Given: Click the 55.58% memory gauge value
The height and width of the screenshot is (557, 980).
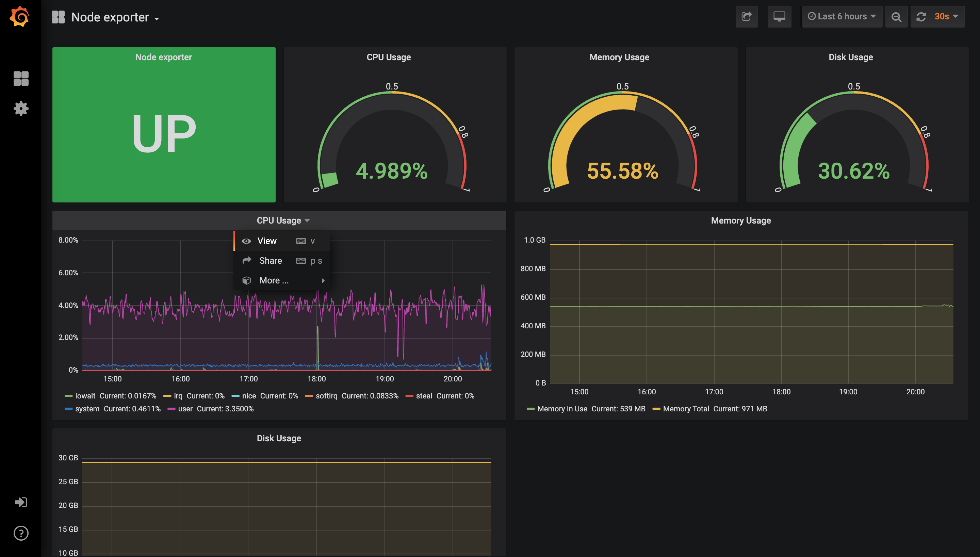Looking at the screenshot, I should click(623, 170).
